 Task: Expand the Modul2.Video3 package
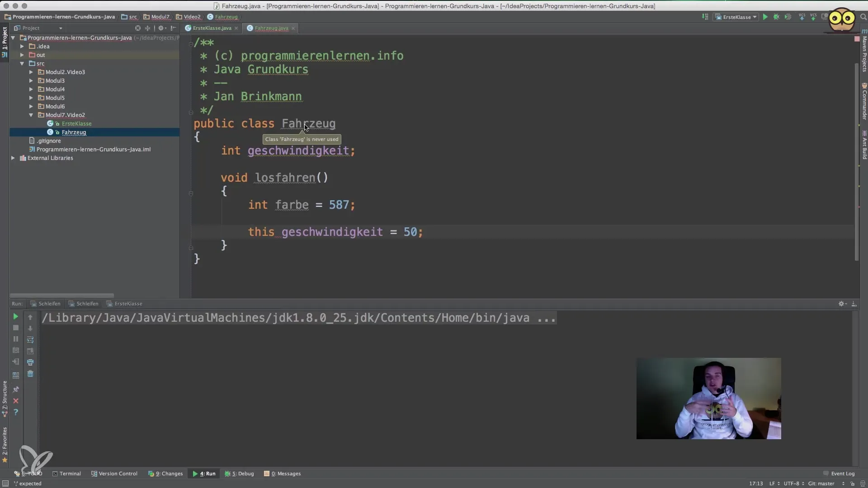[31, 72]
